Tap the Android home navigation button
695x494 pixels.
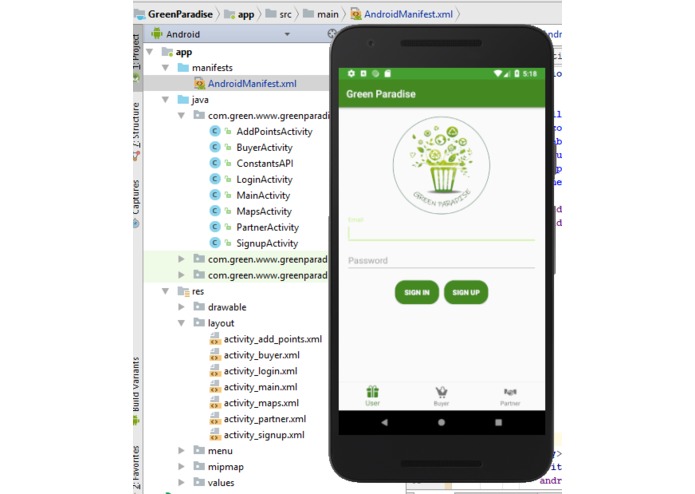[441, 423]
